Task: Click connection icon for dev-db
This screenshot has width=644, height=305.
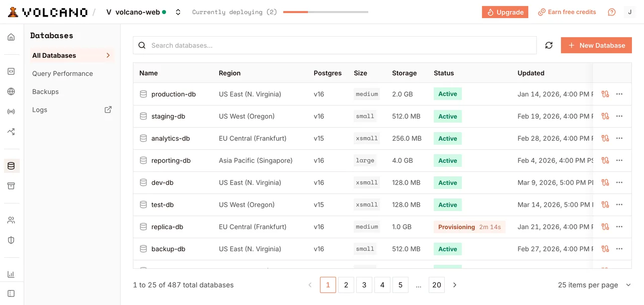Action: (605, 182)
